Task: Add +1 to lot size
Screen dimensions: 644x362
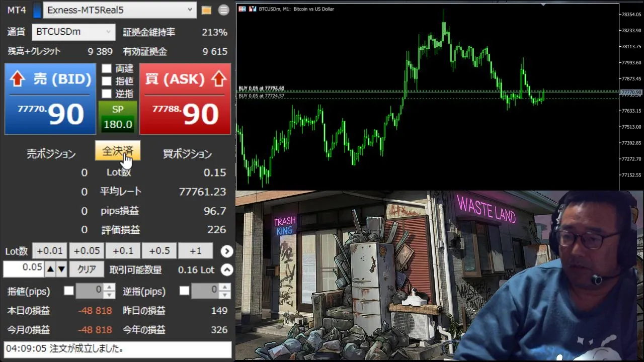Action: [196, 250]
